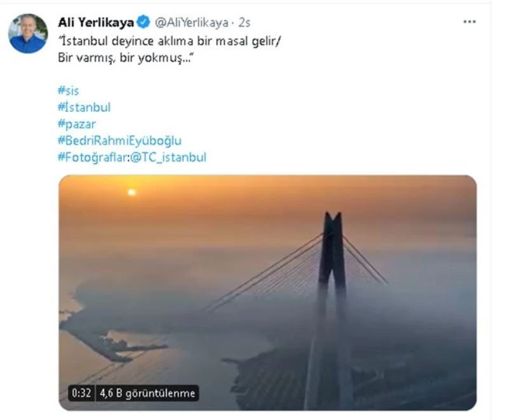
Task: Click the #pazar hashtag
Action: [76, 124]
